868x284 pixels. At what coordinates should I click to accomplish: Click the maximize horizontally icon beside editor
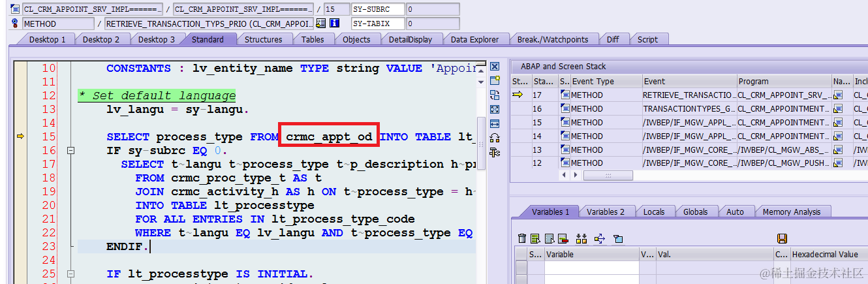[495, 123]
